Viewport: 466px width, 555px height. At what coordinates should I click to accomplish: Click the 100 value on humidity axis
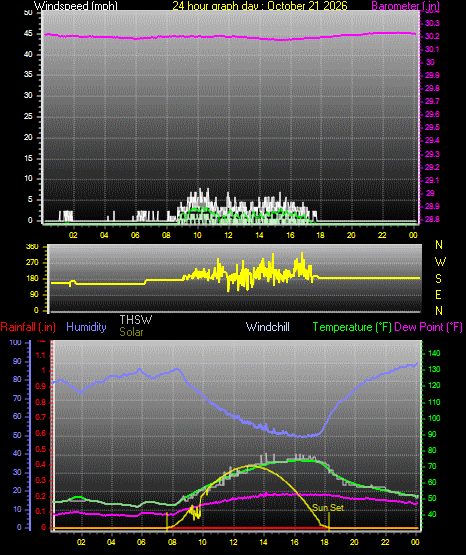(x=15, y=342)
